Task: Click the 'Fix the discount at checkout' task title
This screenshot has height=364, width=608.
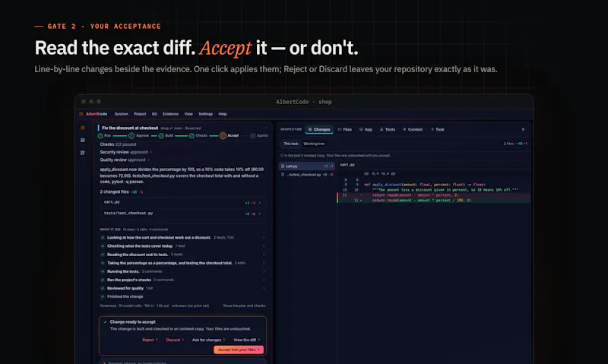Action: click(130, 128)
